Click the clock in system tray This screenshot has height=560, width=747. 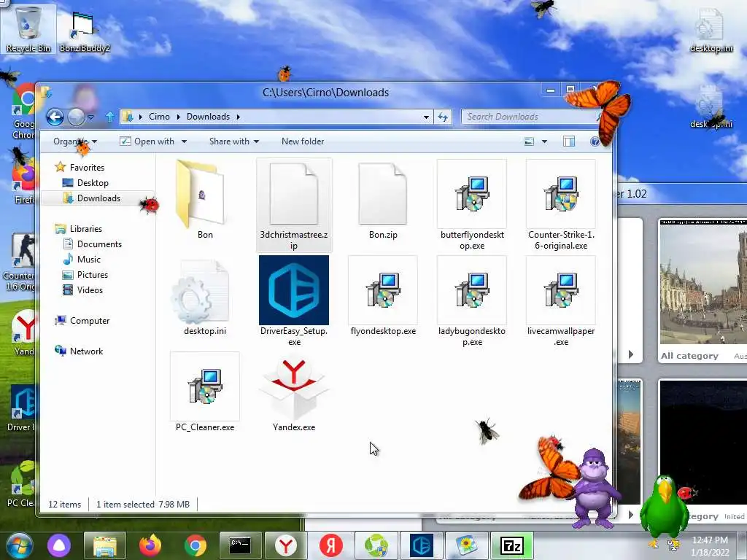point(711,545)
